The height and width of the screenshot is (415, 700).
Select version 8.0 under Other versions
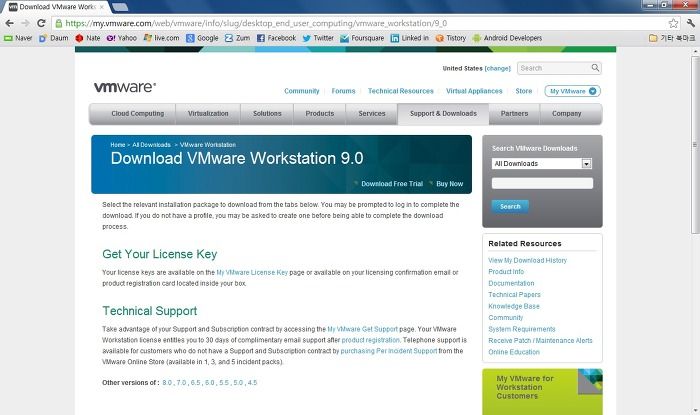167,383
